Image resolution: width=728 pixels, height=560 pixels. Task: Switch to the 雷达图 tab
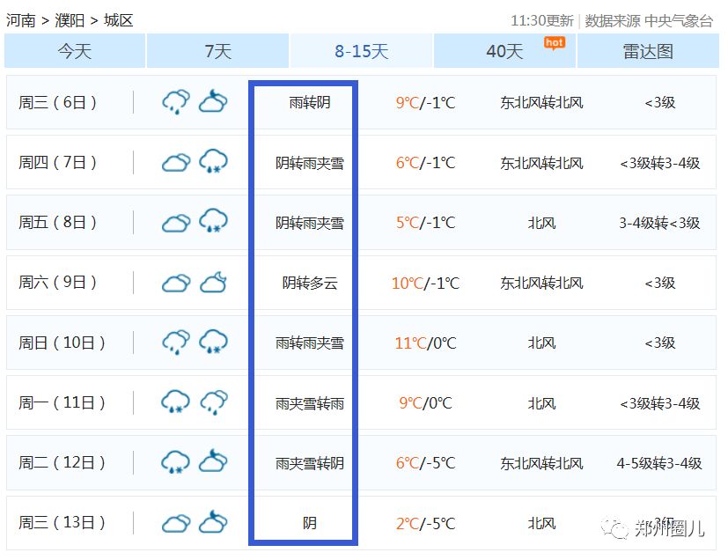click(648, 52)
